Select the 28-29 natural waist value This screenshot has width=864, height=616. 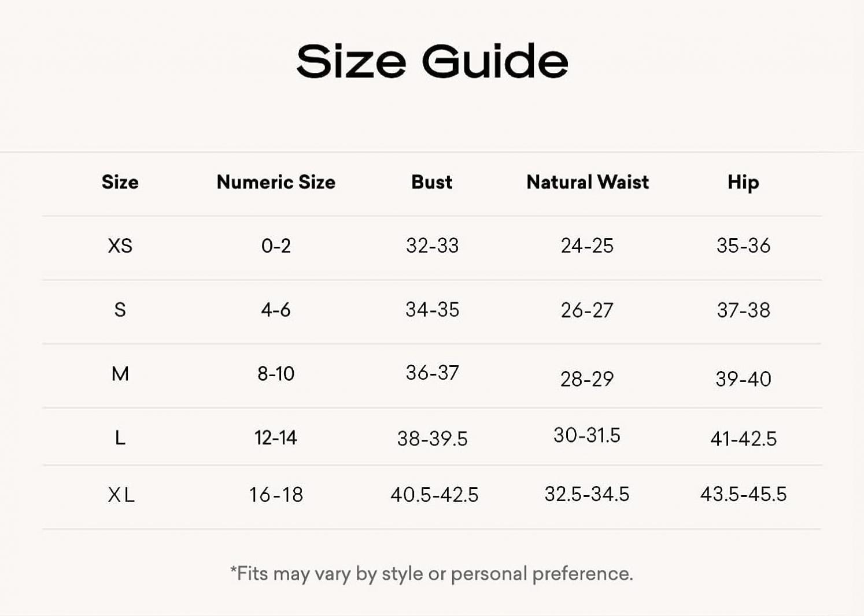pyautogui.click(x=587, y=379)
